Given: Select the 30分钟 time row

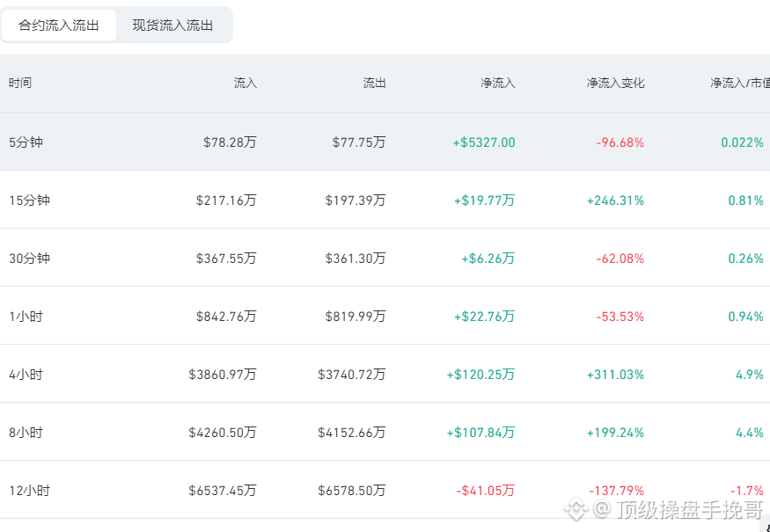Looking at the screenshot, I should (x=385, y=258).
